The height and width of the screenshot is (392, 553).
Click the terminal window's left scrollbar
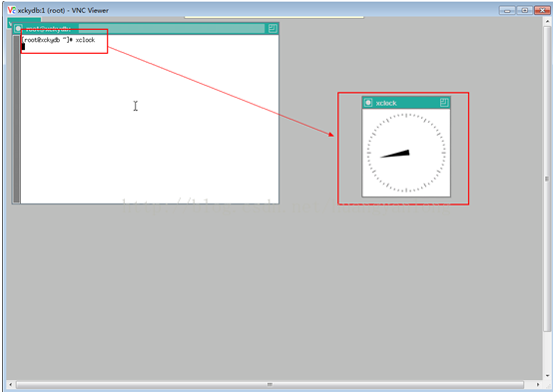pos(16,119)
